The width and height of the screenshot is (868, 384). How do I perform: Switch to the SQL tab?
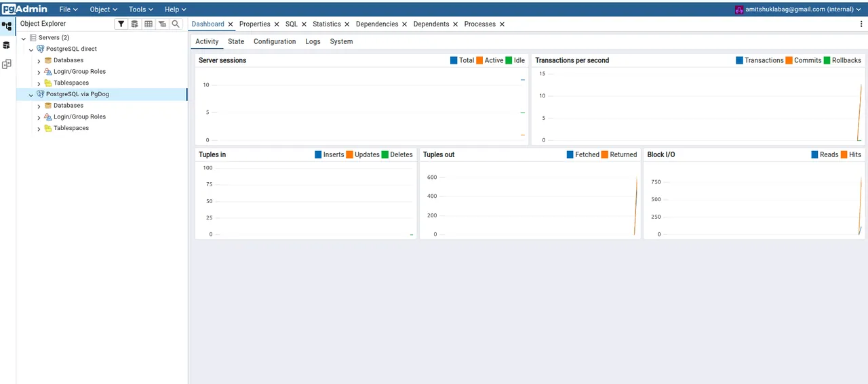[x=292, y=24]
